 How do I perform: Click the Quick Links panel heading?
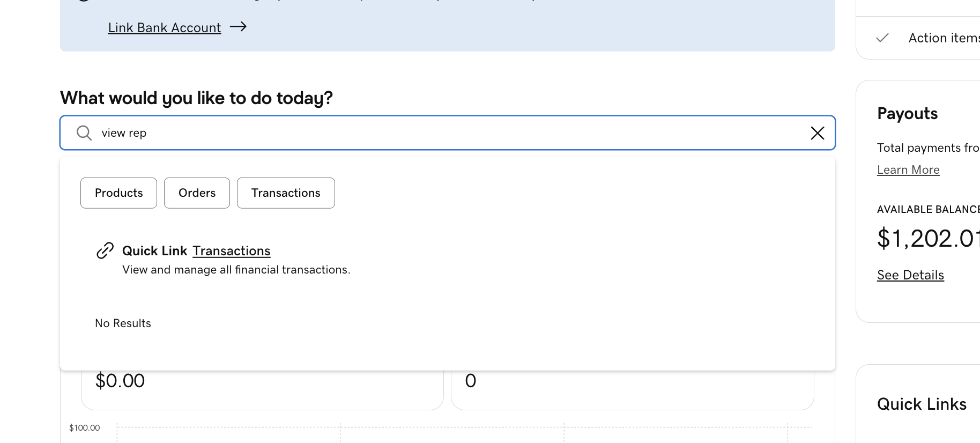coord(922,404)
